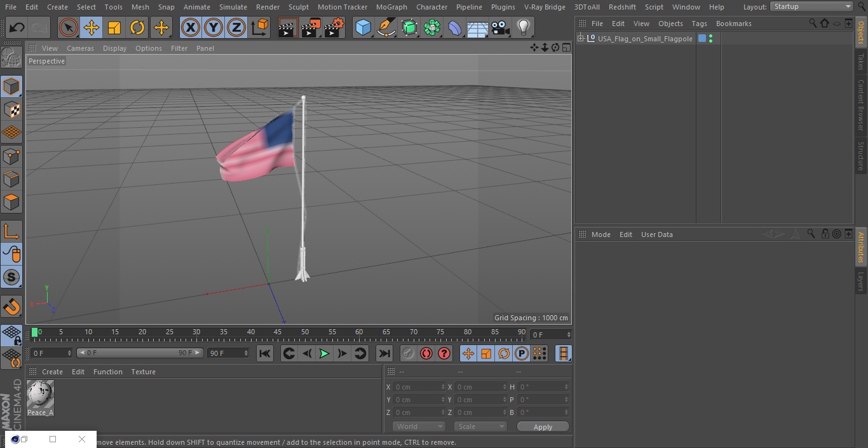The width and height of the screenshot is (868, 448).
Task: Add a Camera object
Action: pos(501,27)
